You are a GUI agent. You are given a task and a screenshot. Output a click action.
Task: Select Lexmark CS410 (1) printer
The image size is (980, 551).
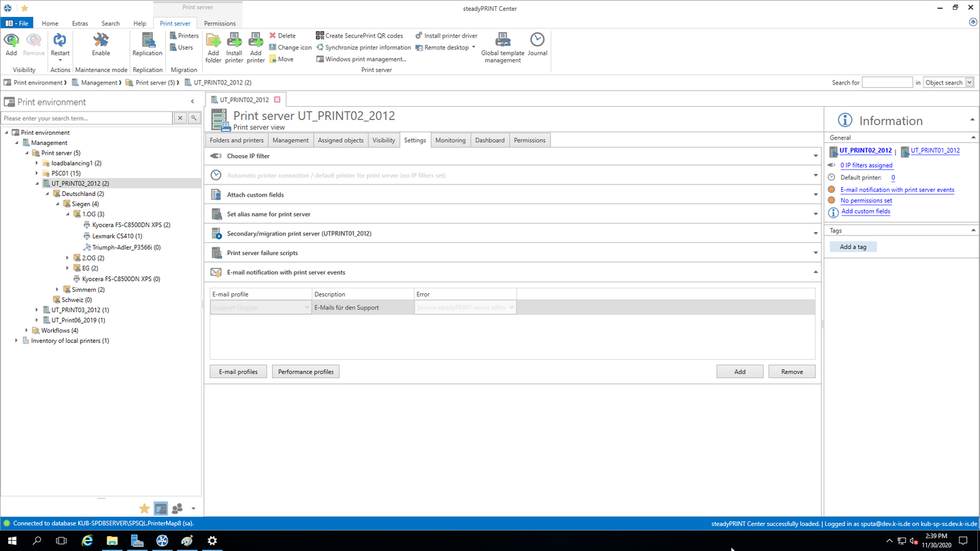click(x=117, y=236)
